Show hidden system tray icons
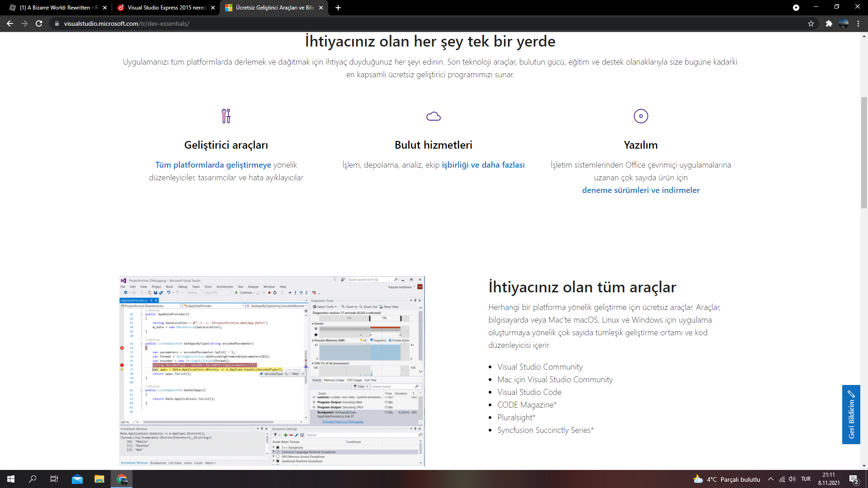 pos(771,479)
